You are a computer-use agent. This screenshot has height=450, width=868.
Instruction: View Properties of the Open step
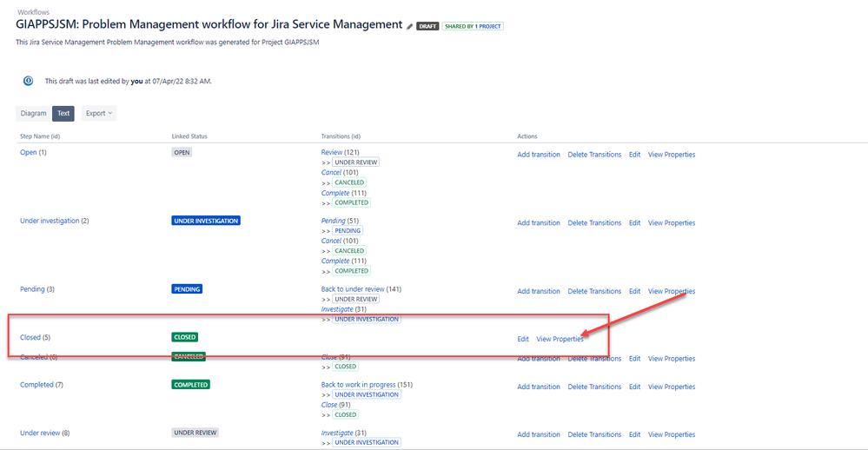[x=672, y=155]
